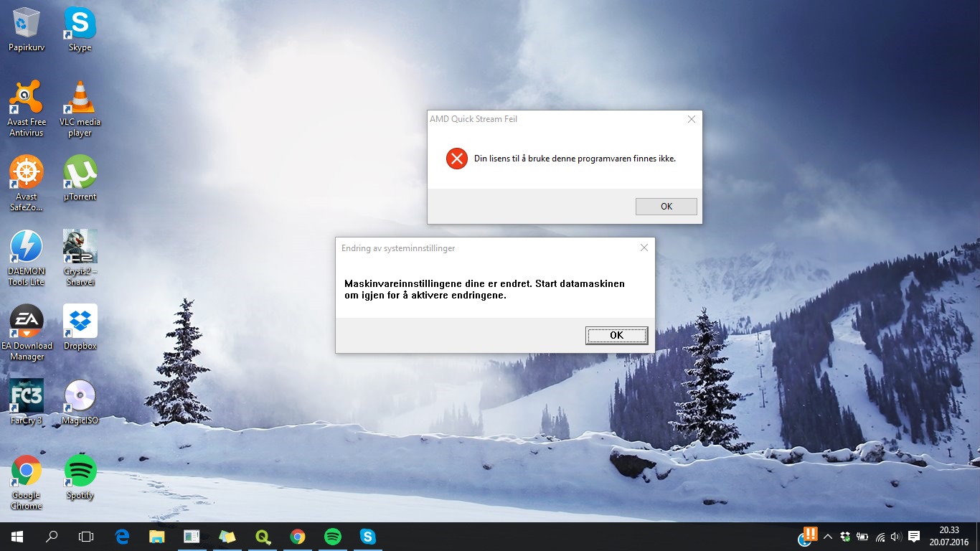980x551 pixels.
Task: Click OK in AMD Quick Stream Feil dialog
Action: click(x=666, y=207)
